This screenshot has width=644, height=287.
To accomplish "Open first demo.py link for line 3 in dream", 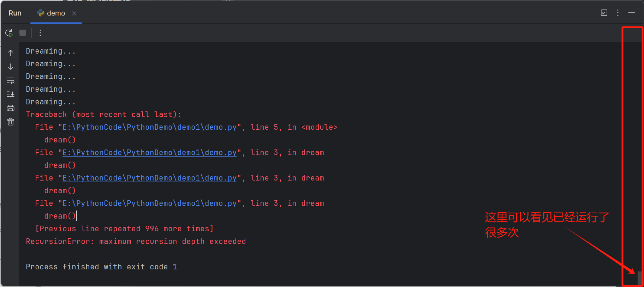I will 149,153.
